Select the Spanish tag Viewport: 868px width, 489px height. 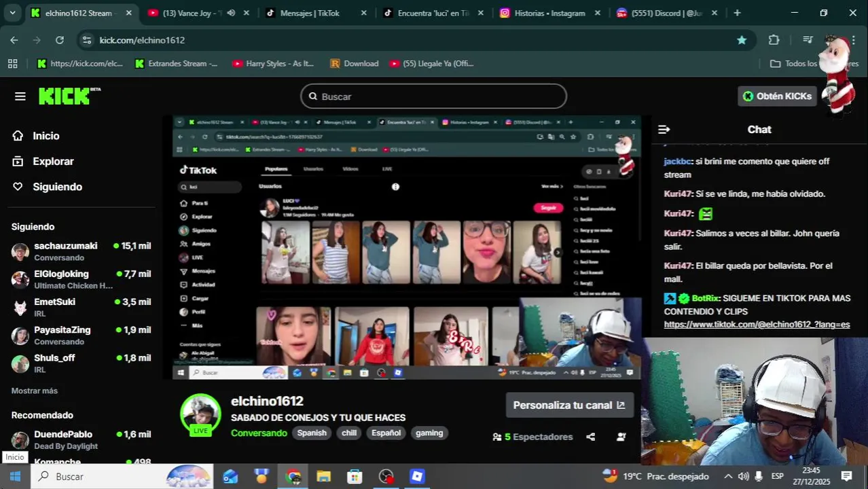point(312,433)
